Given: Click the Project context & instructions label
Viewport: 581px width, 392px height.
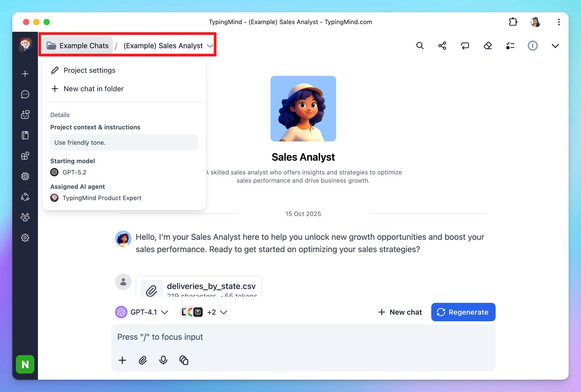Looking at the screenshot, I should pyautogui.click(x=95, y=127).
